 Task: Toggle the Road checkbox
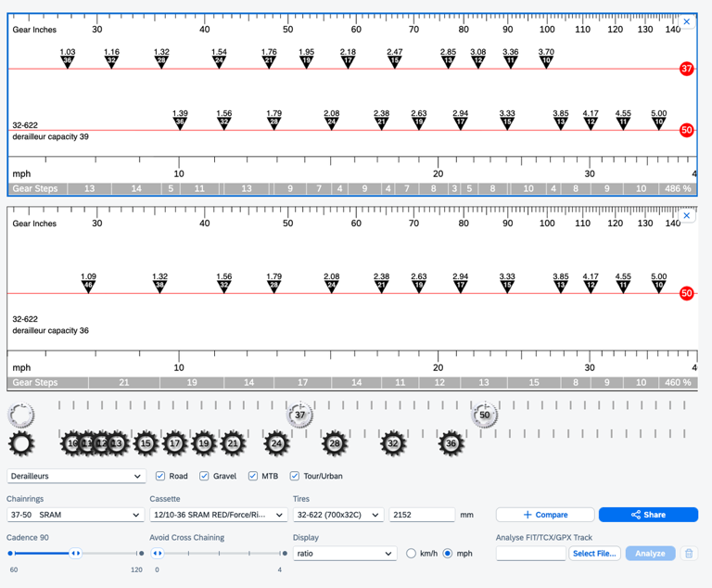[x=159, y=476]
